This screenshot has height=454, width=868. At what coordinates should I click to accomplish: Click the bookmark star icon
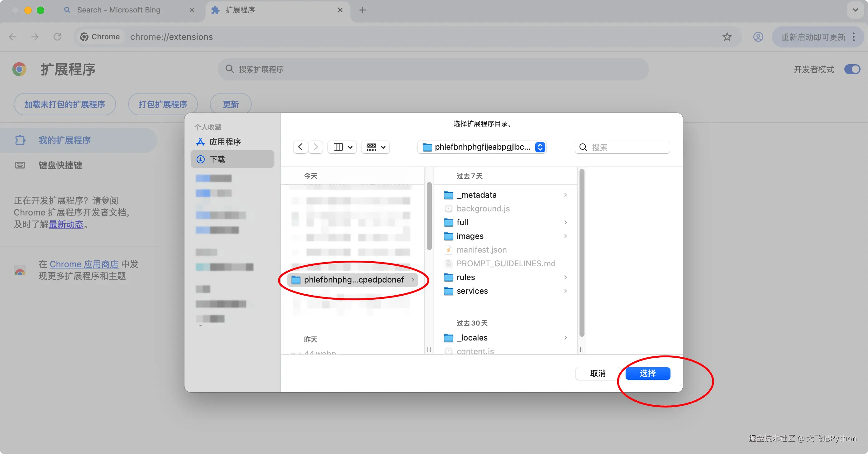click(727, 37)
